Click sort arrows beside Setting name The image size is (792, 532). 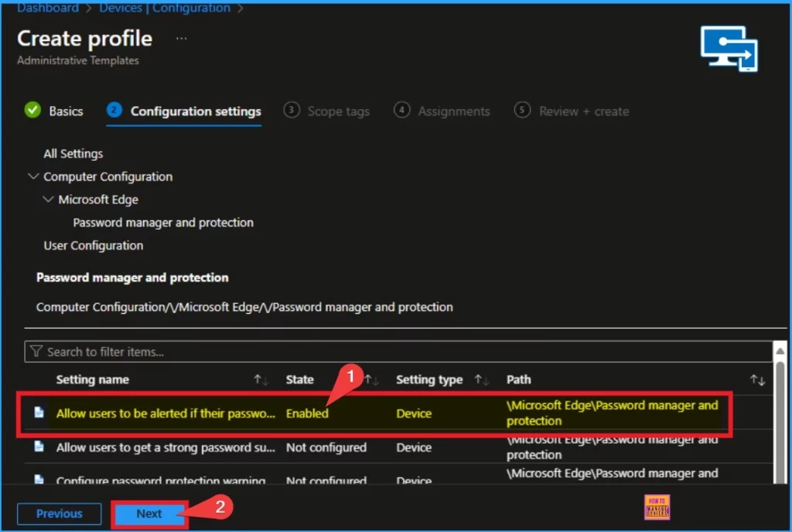pos(261,380)
